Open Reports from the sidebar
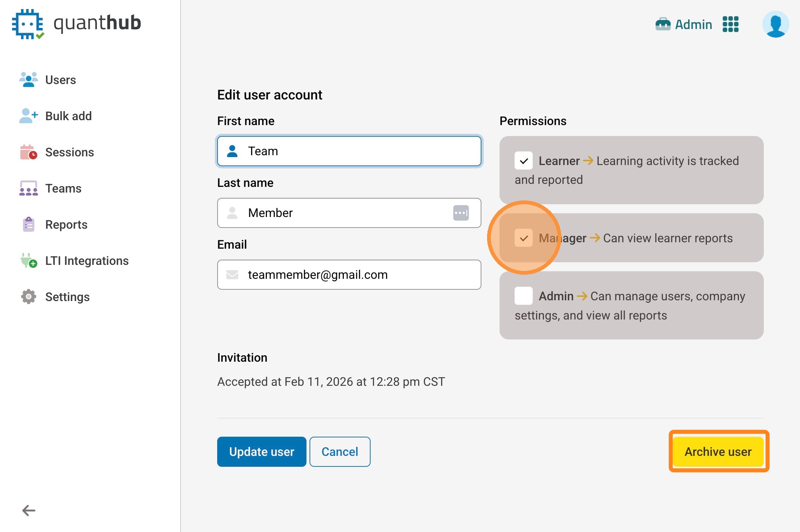This screenshot has width=800, height=532. pyautogui.click(x=66, y=225)
